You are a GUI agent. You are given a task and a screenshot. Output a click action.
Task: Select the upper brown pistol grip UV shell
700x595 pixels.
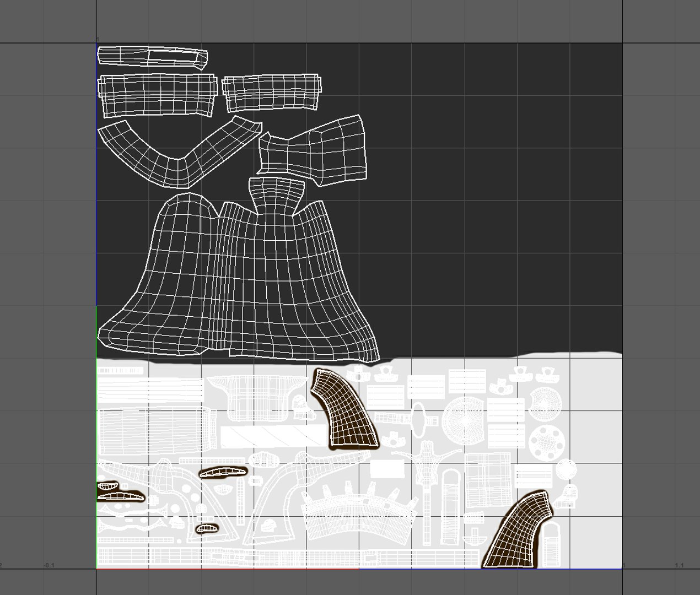click(x=345, y=409)
